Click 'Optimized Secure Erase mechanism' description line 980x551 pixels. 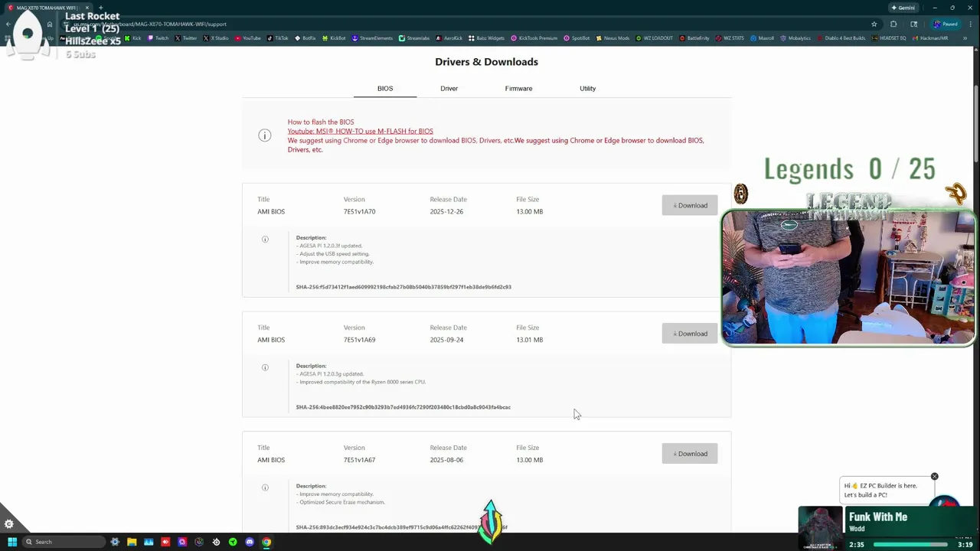point(342,502)
